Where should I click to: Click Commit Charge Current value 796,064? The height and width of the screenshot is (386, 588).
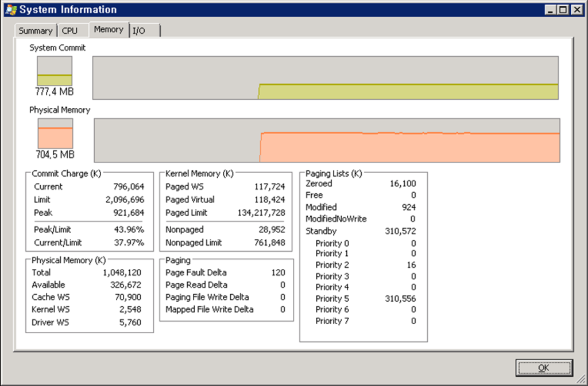coord(129,186)
